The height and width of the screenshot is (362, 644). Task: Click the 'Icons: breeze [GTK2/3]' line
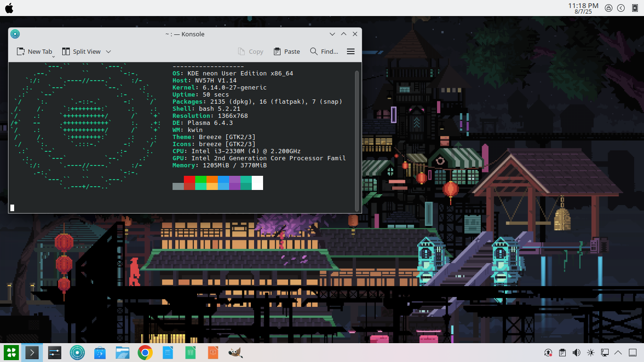click(x=214, y=144)
